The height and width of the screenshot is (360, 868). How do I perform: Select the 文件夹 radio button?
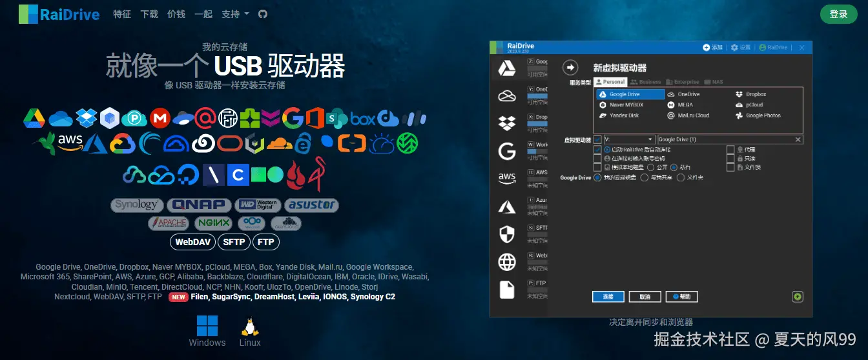pos(680,177)
